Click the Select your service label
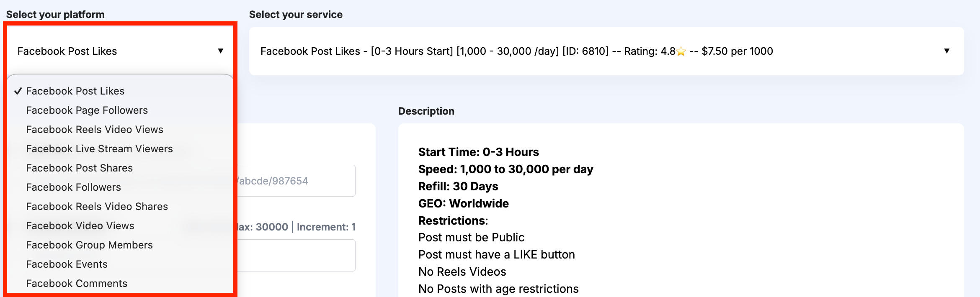This screenshot has width=980, height=297. (296, 15)
